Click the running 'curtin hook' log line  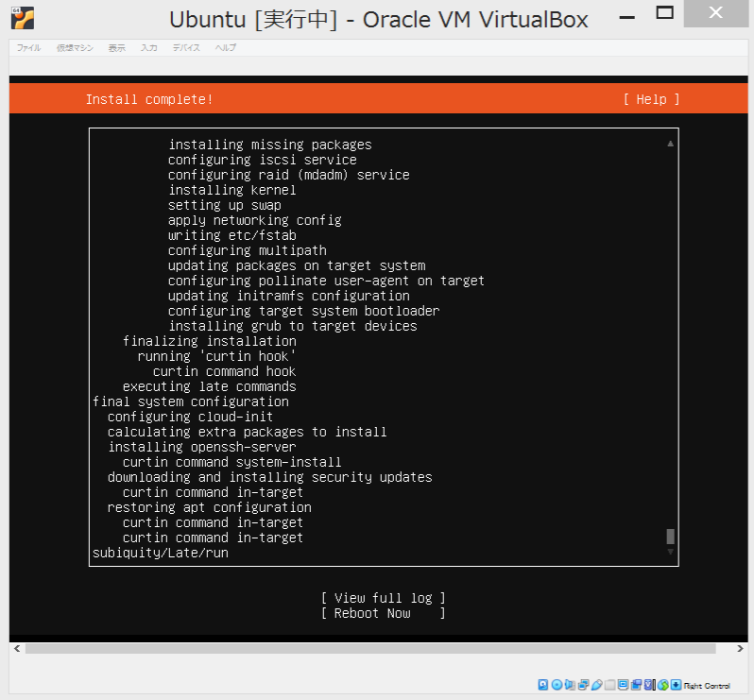(x=216, y=356)
